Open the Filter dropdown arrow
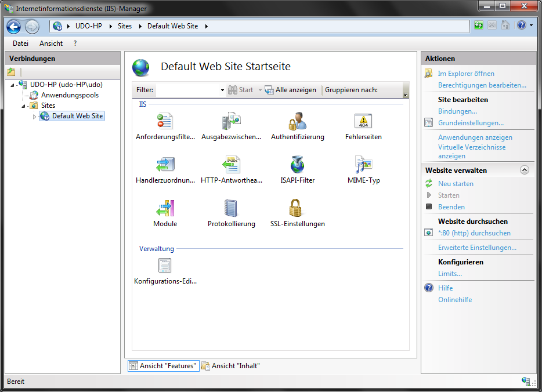 click(x=222, y=90)
